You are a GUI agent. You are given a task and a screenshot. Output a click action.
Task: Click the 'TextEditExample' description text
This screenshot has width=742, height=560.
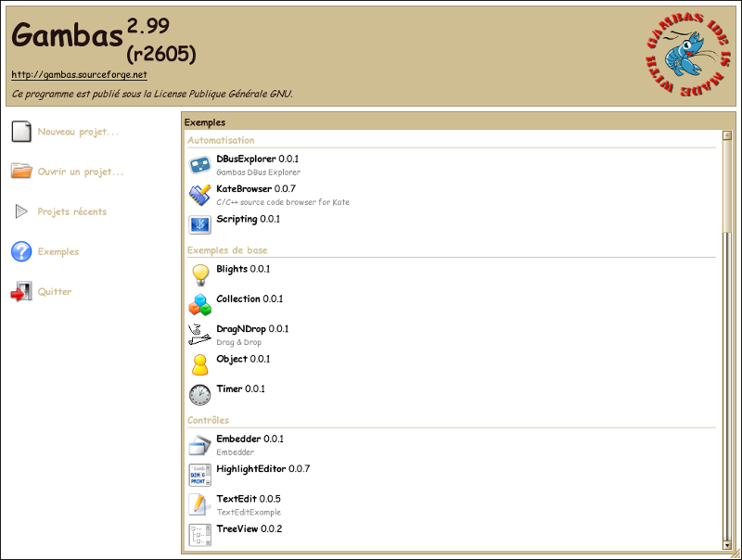[x=249, y=512]
